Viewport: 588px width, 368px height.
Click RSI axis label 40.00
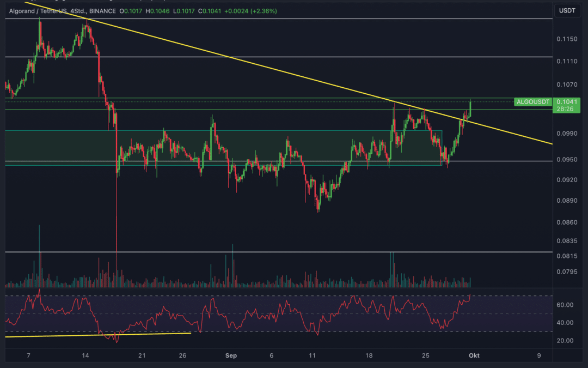coord(565,323)
